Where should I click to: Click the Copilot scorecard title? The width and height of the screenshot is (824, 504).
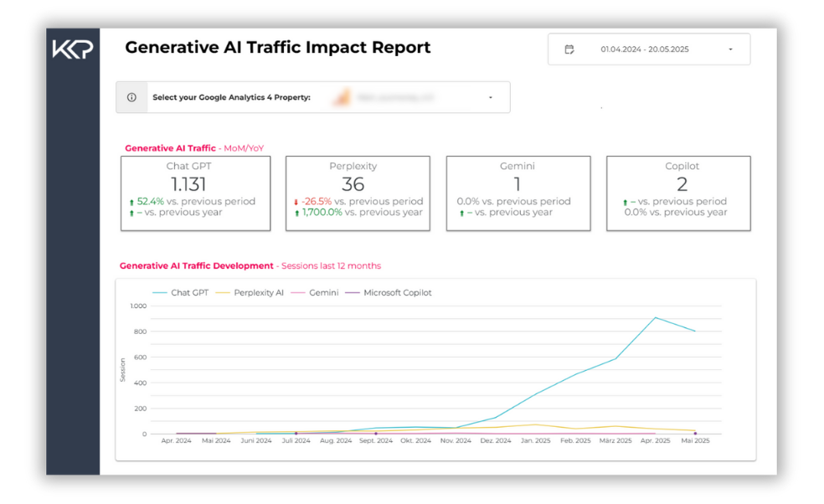[x=682, y=166]
